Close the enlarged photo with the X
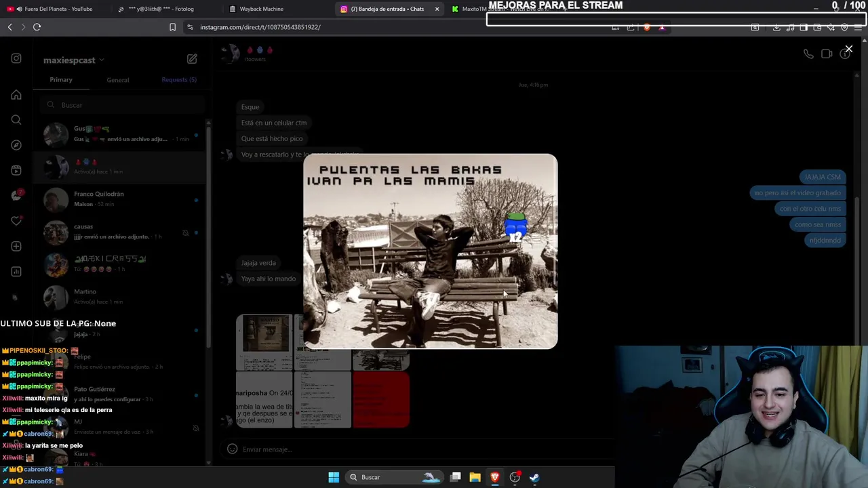Screen dimensions: 868x488 [x=848, y=49]
